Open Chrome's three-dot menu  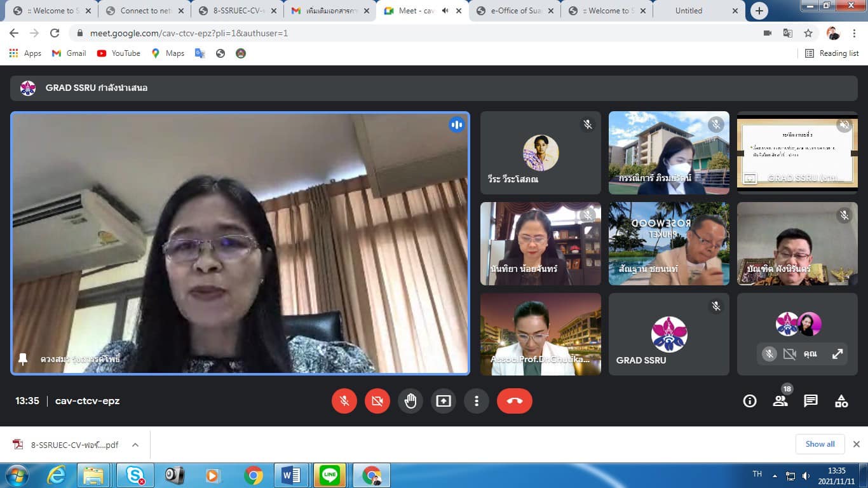point(854,33)
